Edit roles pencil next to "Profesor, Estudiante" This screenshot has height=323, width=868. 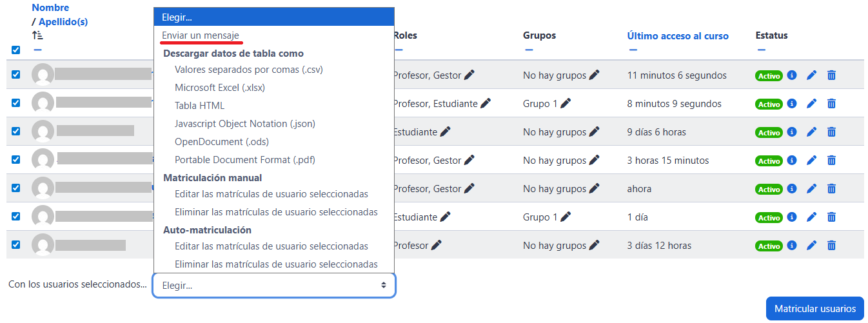point(486,103)
